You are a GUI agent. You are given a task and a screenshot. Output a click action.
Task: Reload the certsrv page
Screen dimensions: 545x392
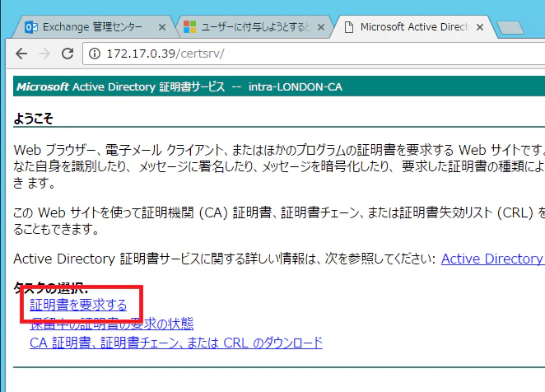[68, 54]
